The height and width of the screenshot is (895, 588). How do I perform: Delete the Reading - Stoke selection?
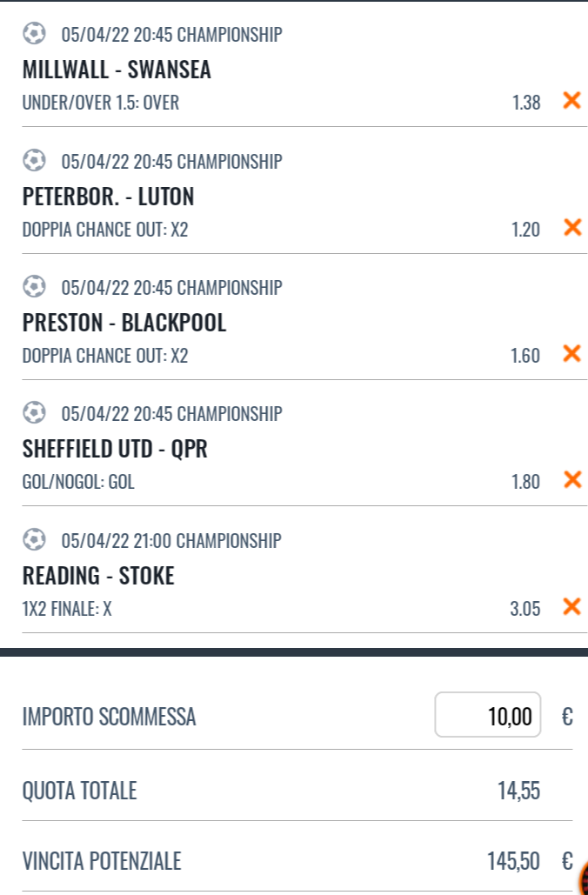pos(571,606)
